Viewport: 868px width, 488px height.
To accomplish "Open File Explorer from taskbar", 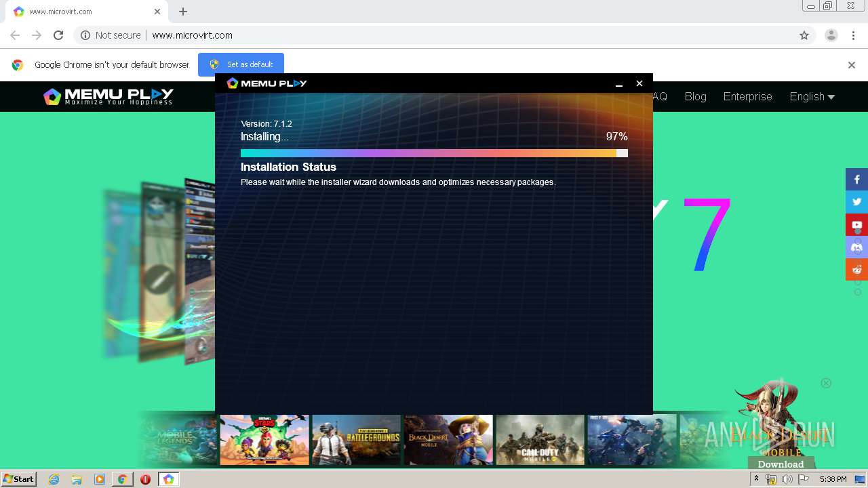I will point(77,479).
